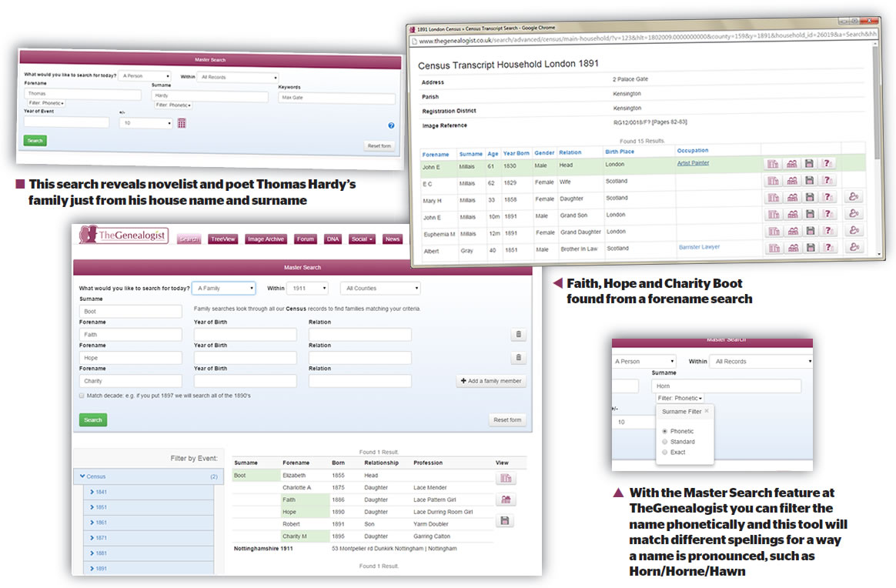Click the question mark icon for John E Millais aged 61

827,163
